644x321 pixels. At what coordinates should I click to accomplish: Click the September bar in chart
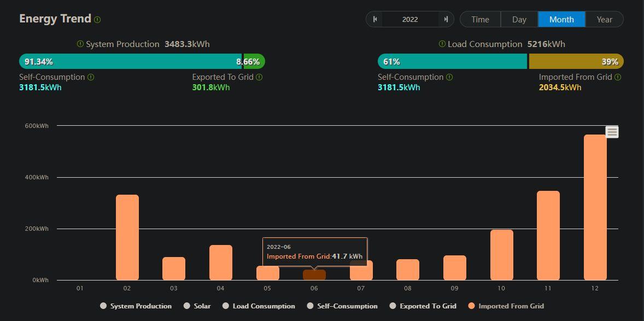[455, 267]
